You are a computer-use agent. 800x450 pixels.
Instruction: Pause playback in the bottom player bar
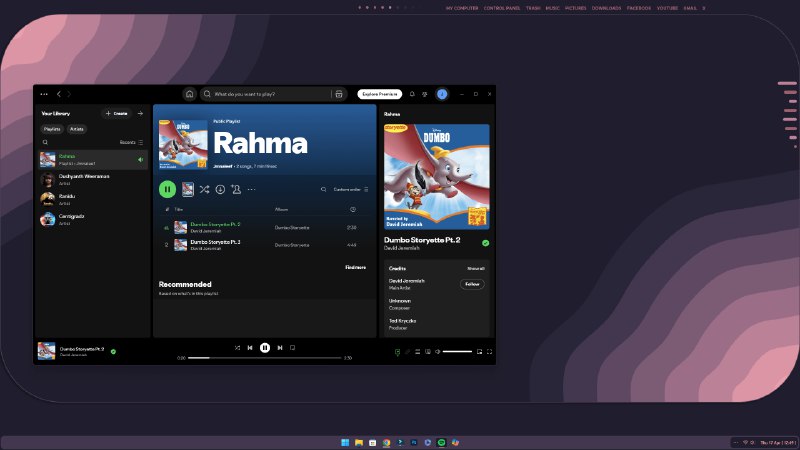pyautogui.click(x=265, y=347)
